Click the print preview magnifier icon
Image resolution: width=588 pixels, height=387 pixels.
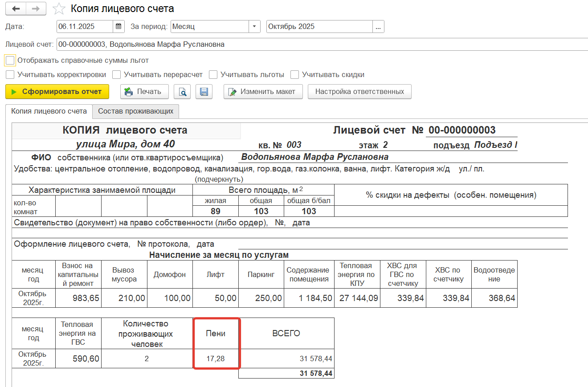point(182,92)
